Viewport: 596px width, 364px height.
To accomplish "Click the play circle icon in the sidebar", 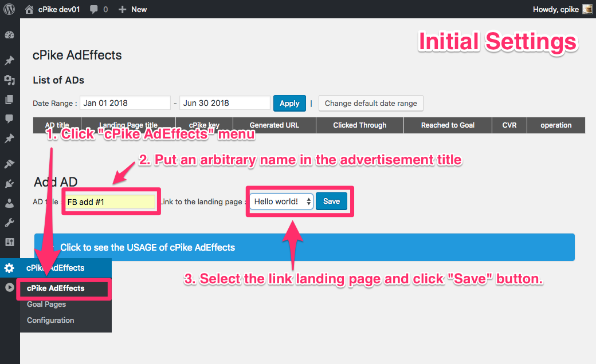I will [10, 288].
